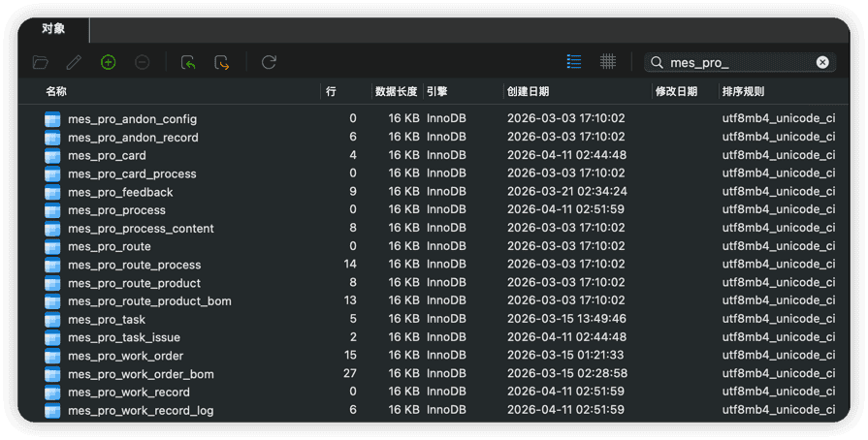Sort by the 数据长度 column header
Screen dimensions: 868x440
coord(396,92)
